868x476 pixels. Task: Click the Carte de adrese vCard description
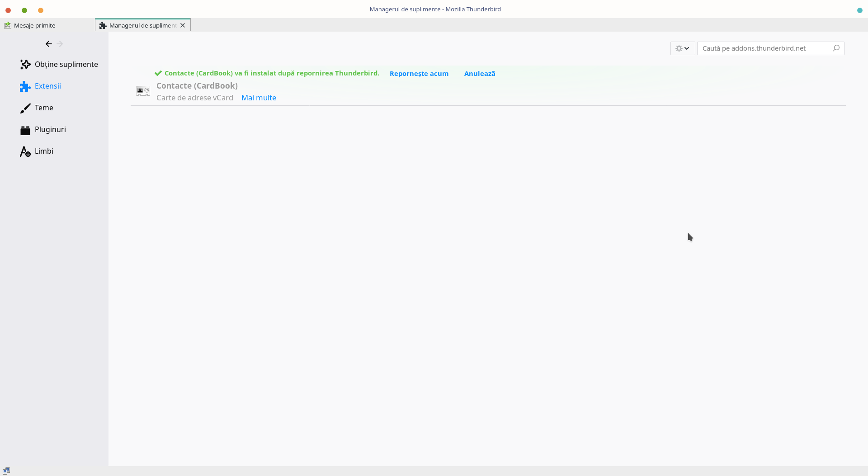coord(195,98)
